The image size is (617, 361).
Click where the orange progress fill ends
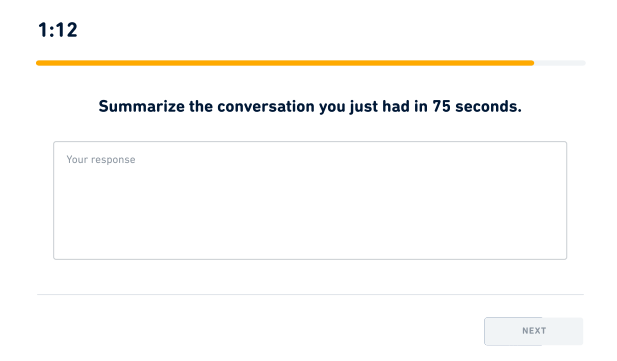[532, 63]
